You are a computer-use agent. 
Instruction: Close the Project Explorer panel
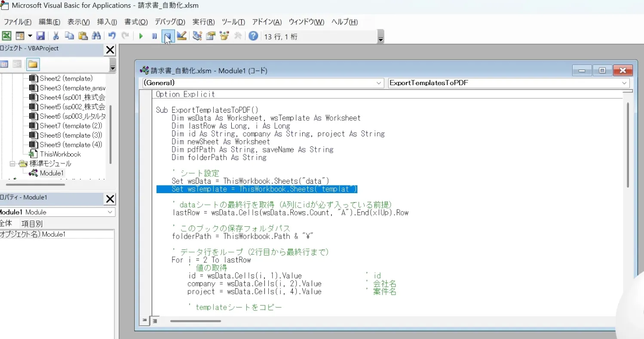[110, 50]
